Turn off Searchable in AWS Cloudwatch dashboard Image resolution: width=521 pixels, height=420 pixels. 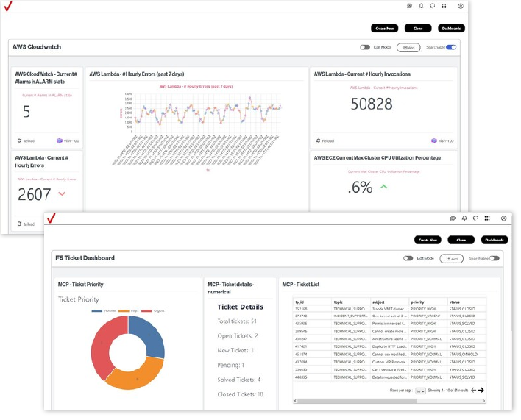(451, 47)
